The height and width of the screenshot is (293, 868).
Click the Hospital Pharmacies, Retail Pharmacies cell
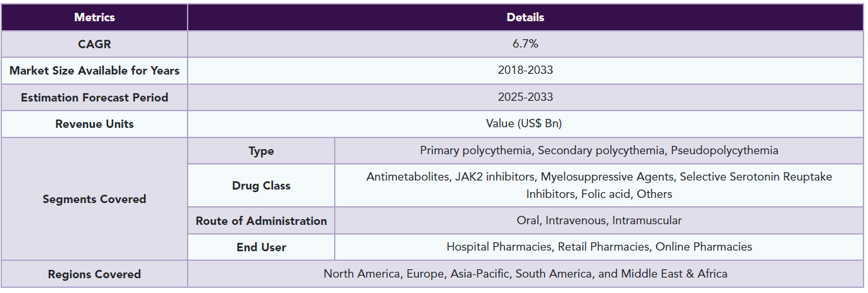pyautogui.click(x=599, y=247)
